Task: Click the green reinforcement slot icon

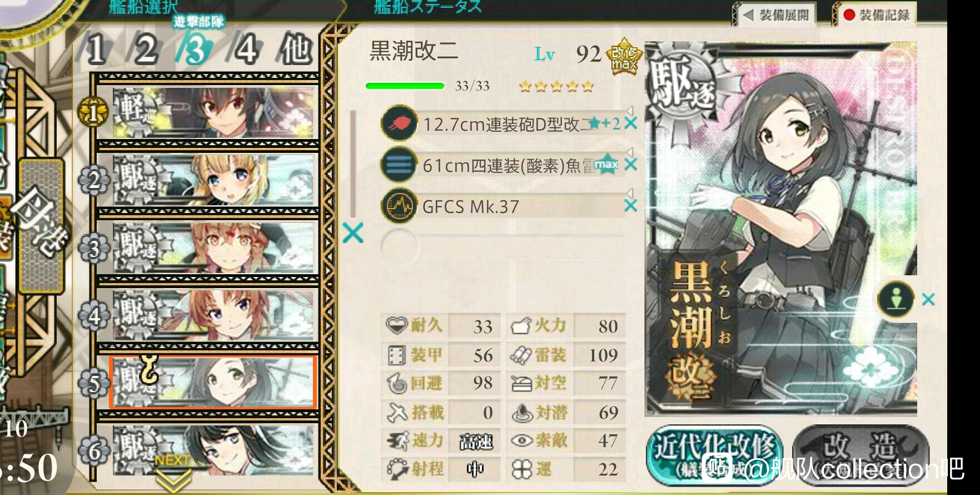Action: (x=896, y=299)
